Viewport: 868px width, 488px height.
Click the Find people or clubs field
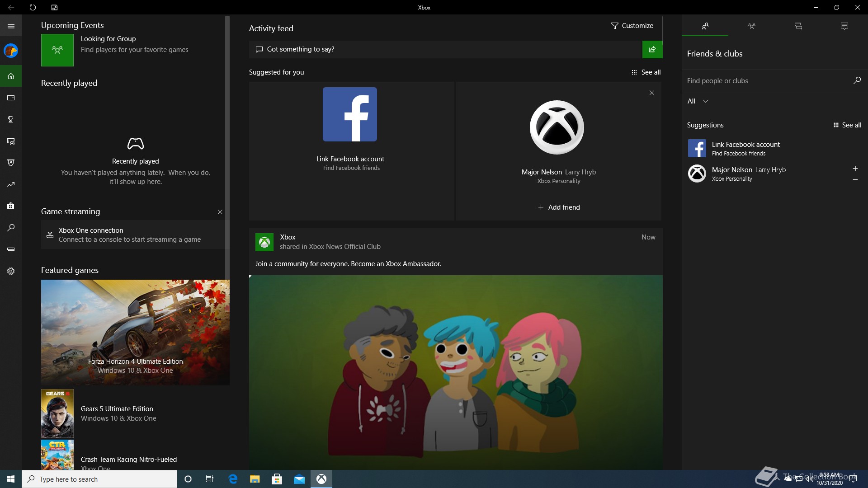click(x=768, y=81)
